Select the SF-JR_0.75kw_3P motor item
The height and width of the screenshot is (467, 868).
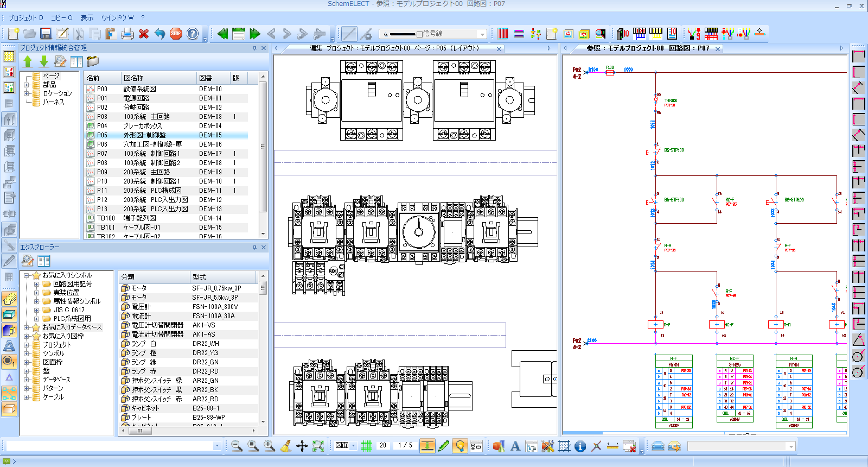(216, 288)
